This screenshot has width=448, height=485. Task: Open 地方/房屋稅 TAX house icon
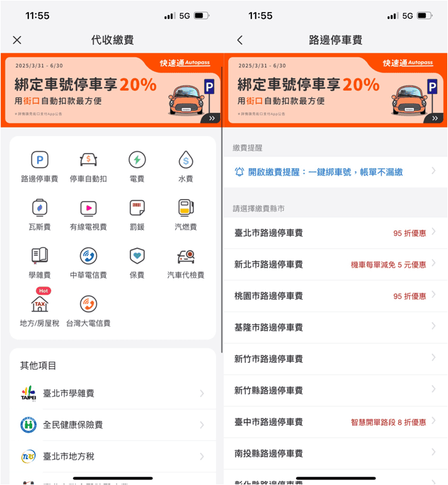40,304
